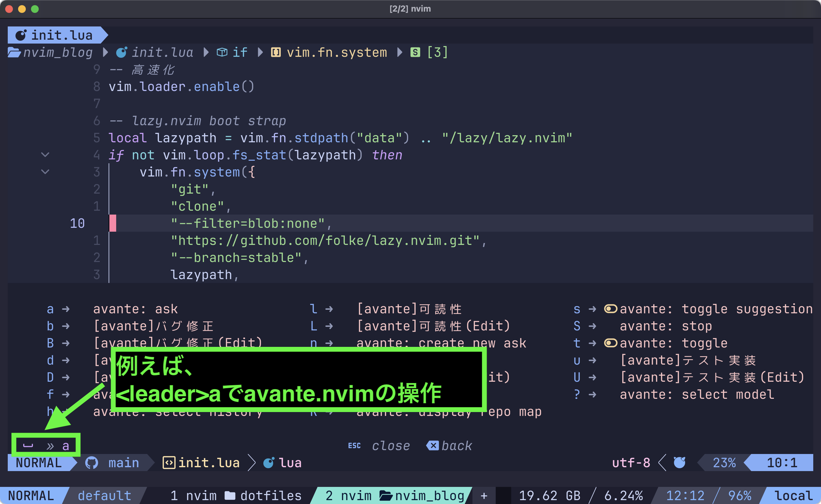Toggle avante via the 't' entry icon

pos(611,343)
